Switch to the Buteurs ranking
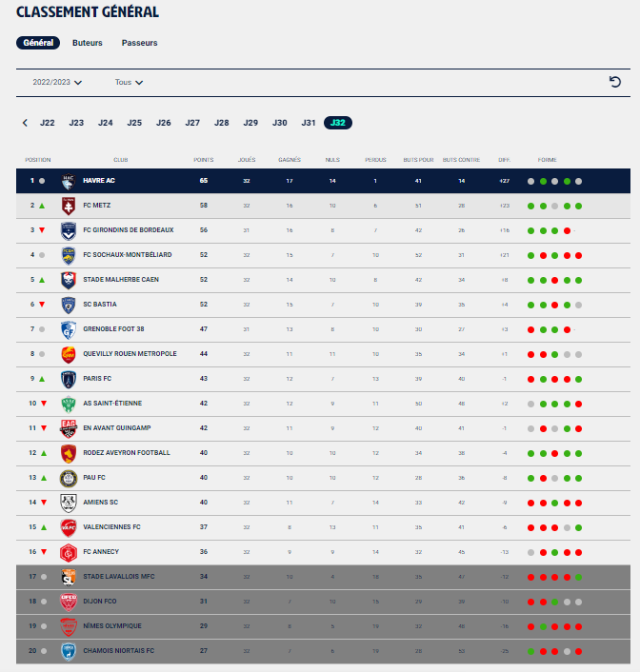 click(x=88, y=43)
